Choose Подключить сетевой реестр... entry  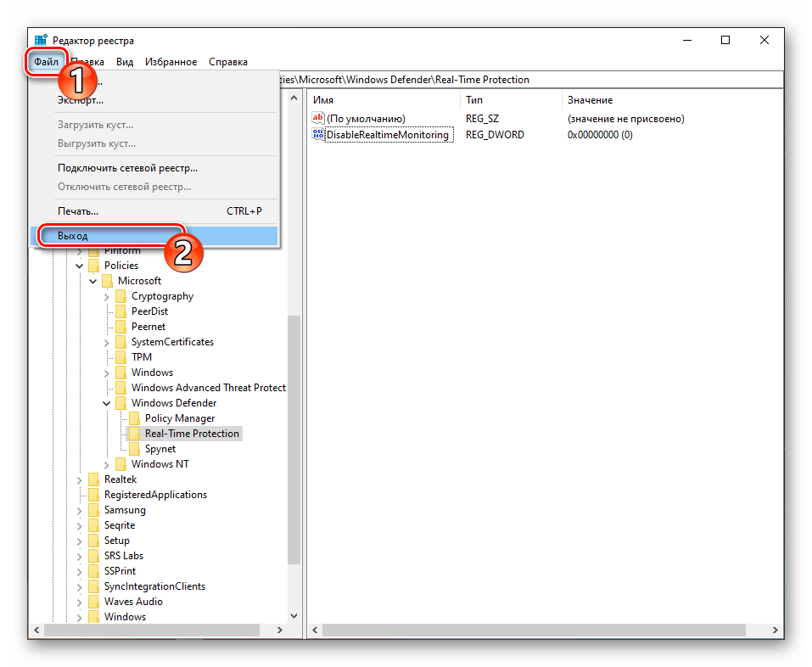(x=154, y=168)
